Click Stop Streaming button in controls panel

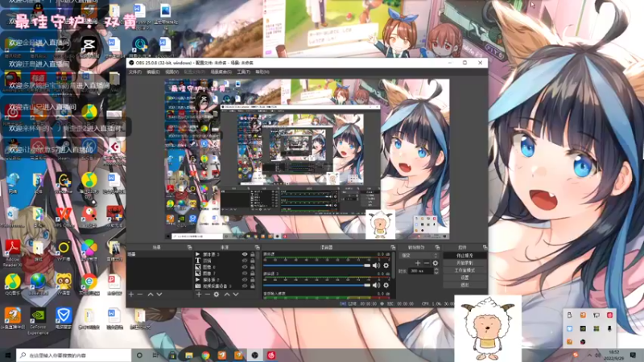(465, 255)
